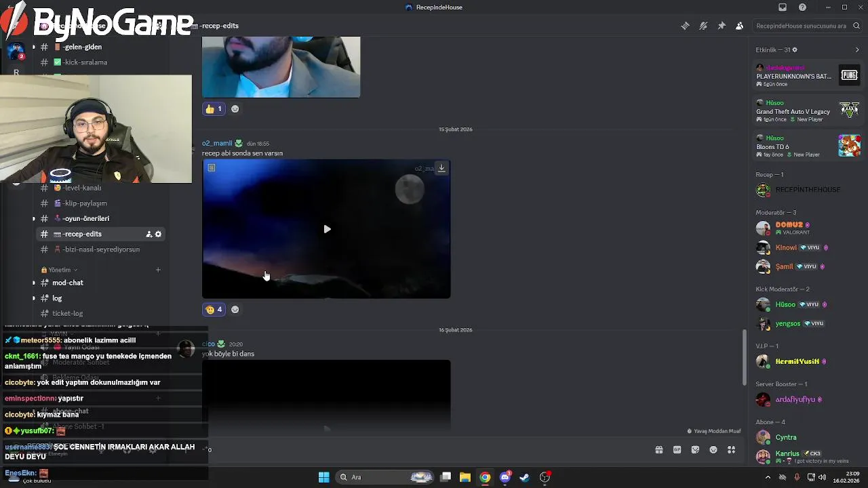Image resolution: width=868 pixels, height=488 pixels.
Task: Open the GIF picker
Action: coord(677,449)
